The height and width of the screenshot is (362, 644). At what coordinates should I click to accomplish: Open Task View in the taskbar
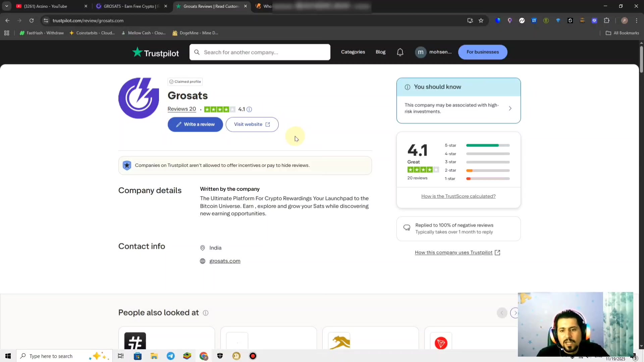(x=121, y=356)
